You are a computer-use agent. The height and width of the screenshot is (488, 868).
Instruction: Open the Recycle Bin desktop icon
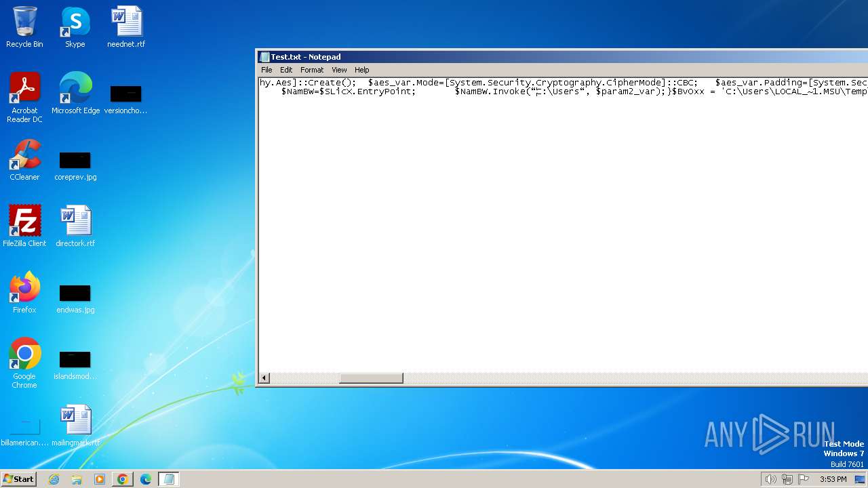coord(24,27)
